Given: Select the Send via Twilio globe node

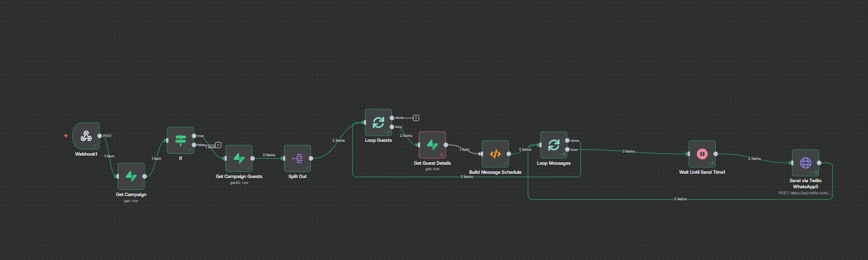Looking at the screenshot, I should (805, 163).
